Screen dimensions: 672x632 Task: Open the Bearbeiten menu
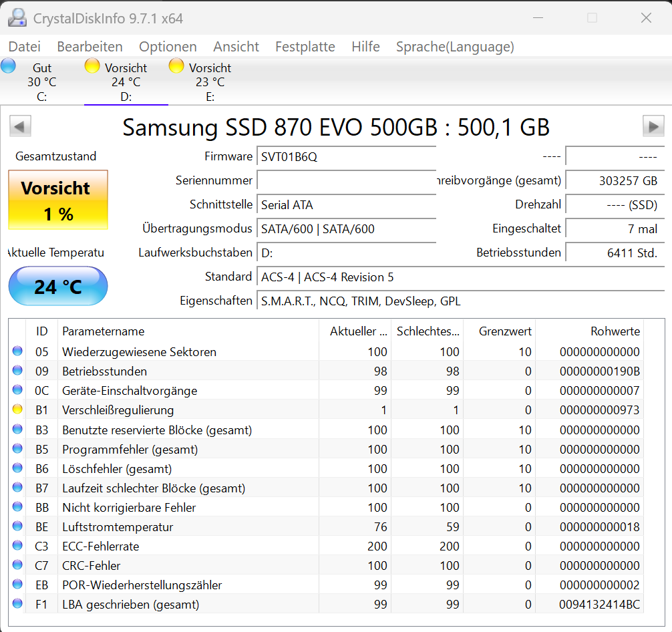(x=90, y=46)
